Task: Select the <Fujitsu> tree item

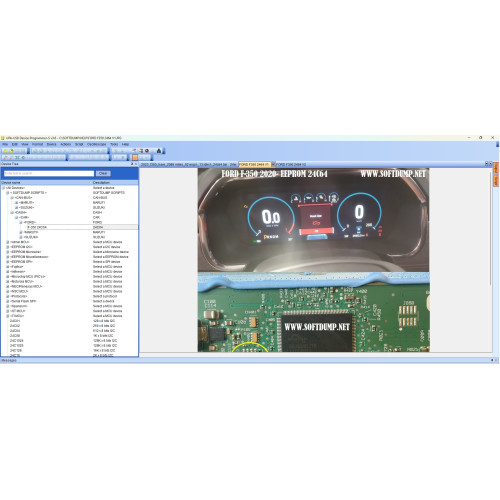Action: [x=17, y=267]
